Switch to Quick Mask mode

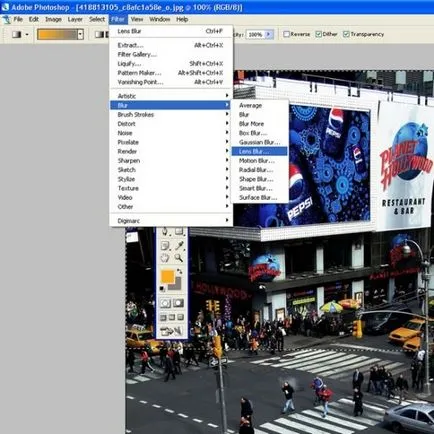178,303
